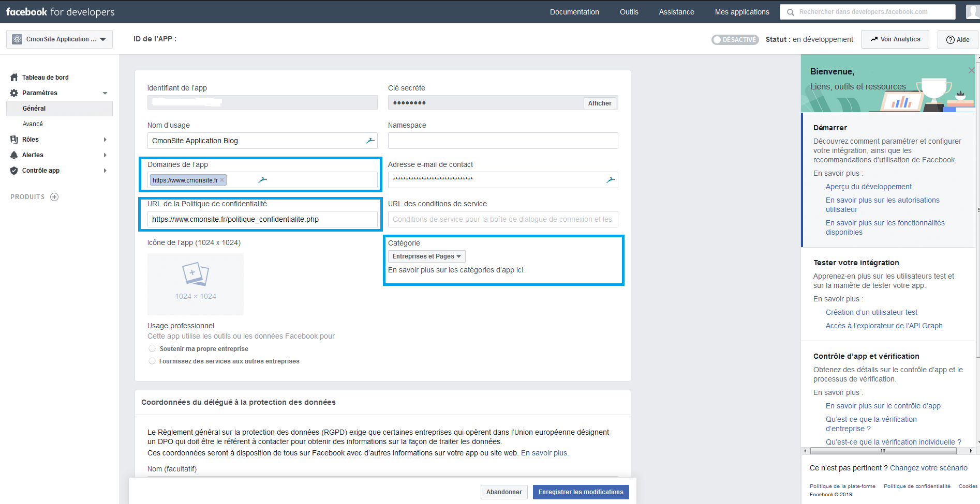Click the Identifiant de l'app field

click(x=262, y=102)
